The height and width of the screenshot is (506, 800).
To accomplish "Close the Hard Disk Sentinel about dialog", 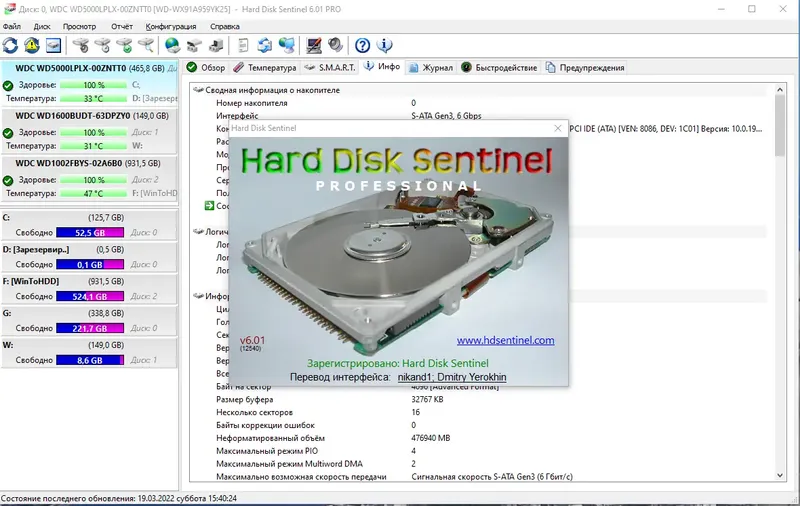I will [x=558, y=128].
